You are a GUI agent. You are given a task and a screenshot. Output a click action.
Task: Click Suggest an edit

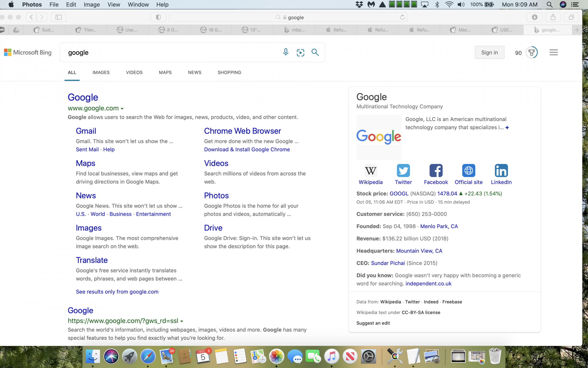[x=373, y=323]
